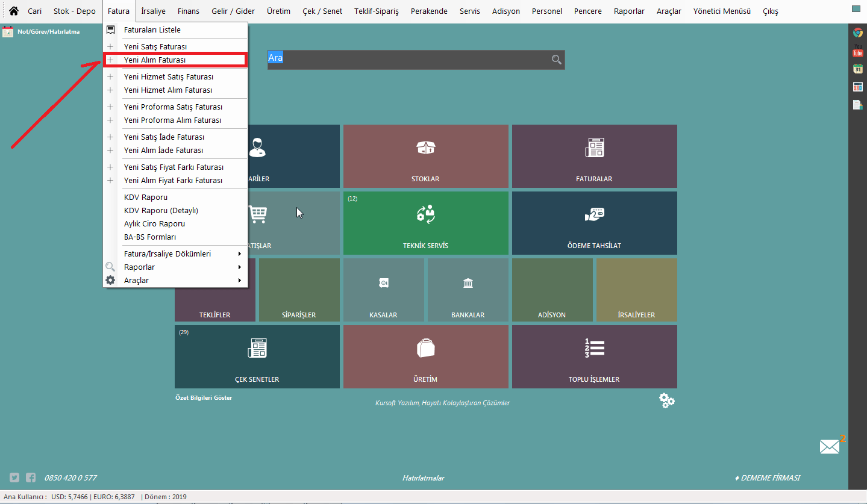Open the İrsaliye menu

point(153,11)
